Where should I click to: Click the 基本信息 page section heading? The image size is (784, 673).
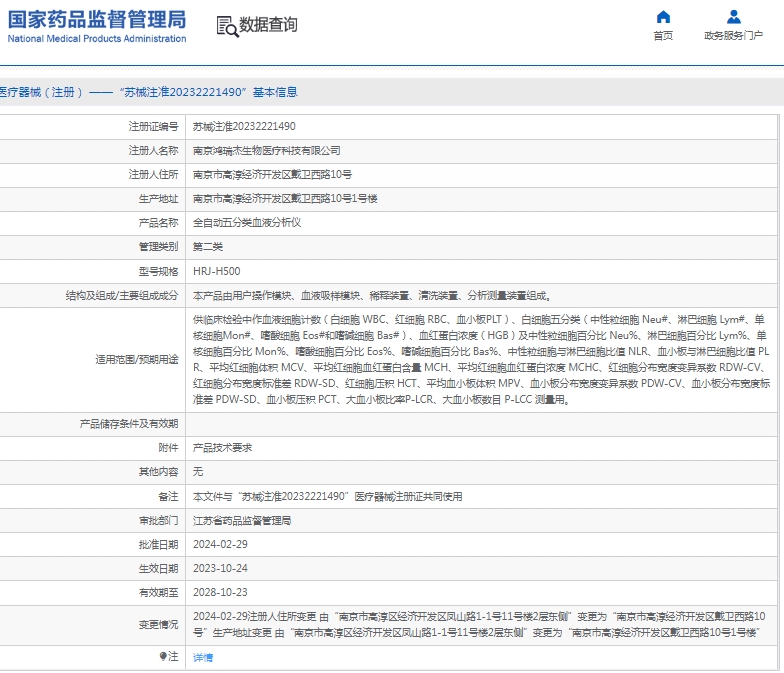pyautogui.click(x=150, y=92)
